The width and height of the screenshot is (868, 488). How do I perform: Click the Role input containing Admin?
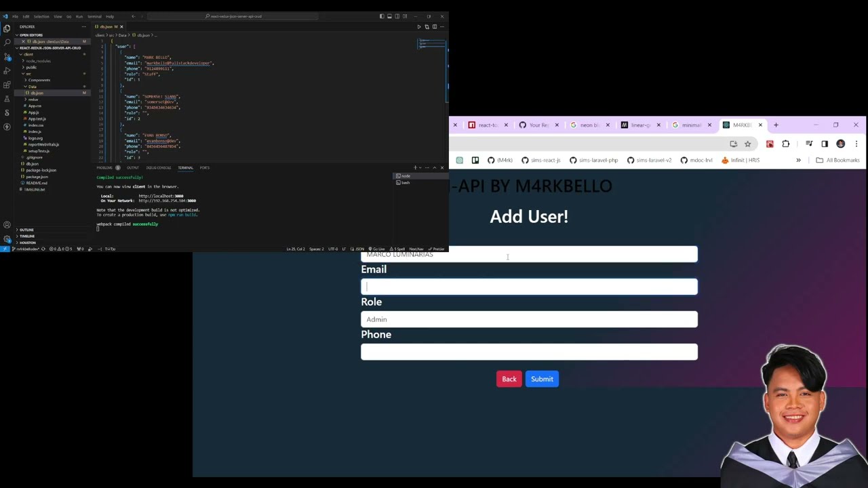529,319
